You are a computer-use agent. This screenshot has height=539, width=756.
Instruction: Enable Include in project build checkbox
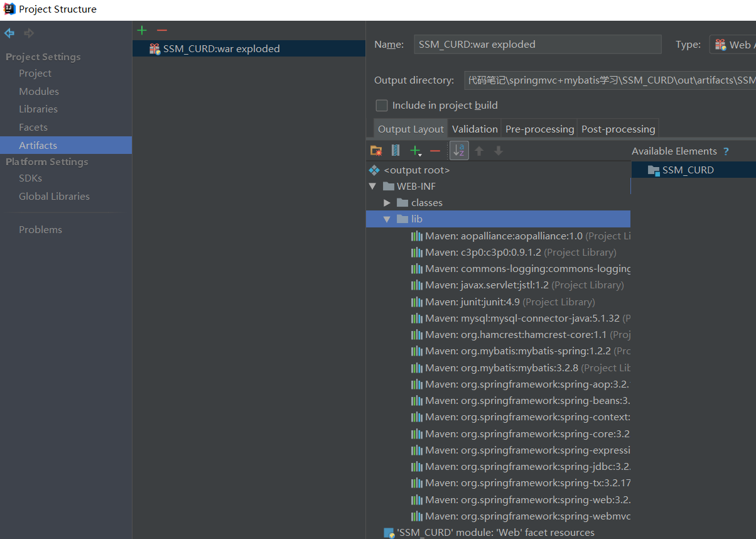click(x=381, y=106)
